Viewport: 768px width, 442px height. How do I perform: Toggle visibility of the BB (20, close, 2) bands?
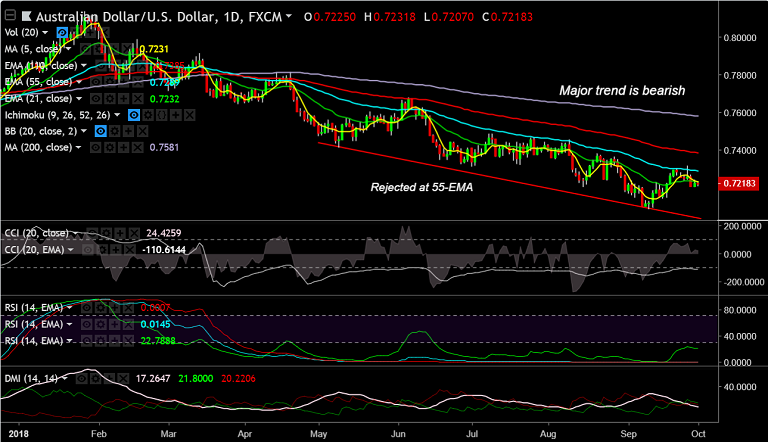100,131
